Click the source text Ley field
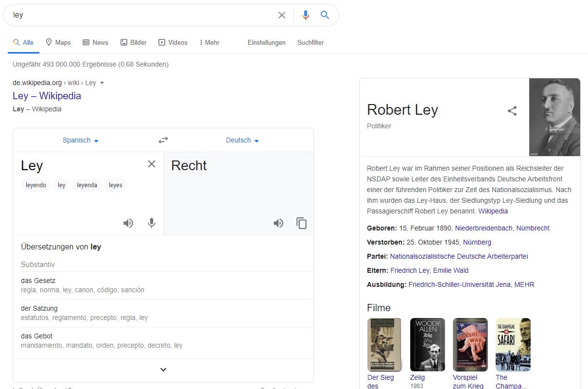Viewport: 588px width, 389px height. (x=80, y=165)
